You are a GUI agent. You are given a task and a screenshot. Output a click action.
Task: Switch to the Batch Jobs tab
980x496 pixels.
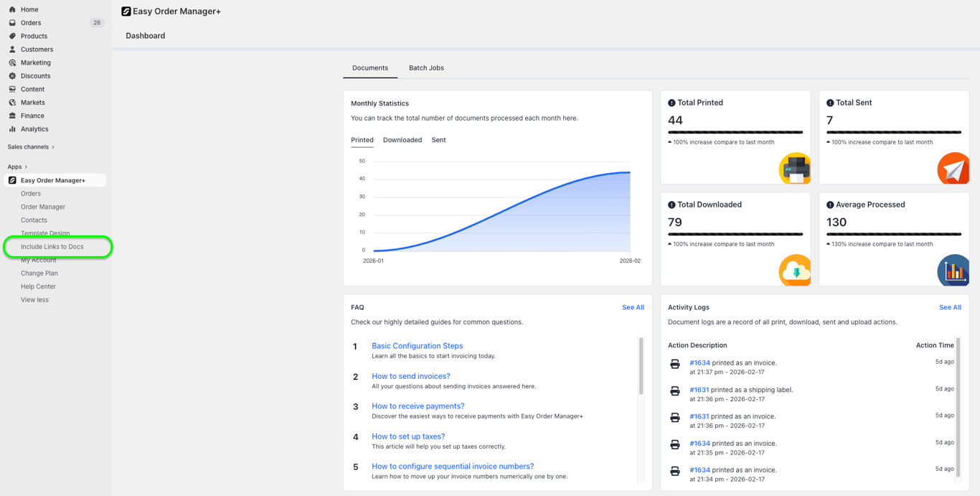[x=426, y=67]
